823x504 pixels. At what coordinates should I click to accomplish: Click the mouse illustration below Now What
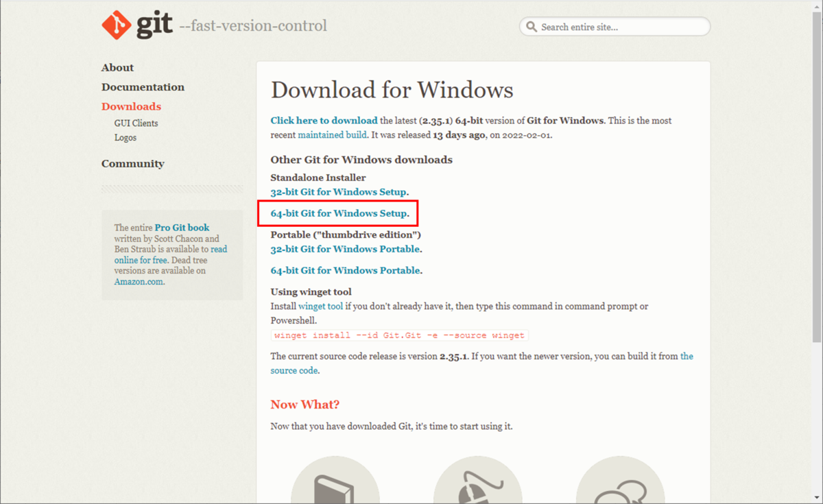point(477,480)
